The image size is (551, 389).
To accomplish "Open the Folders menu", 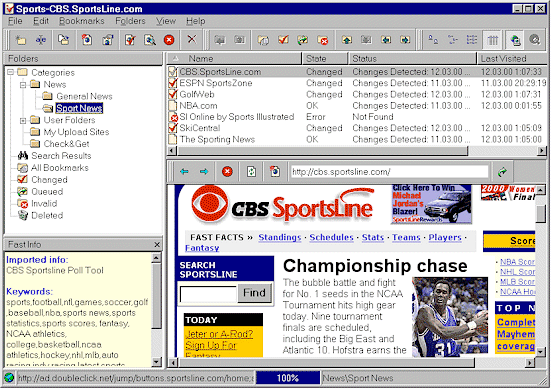I will (x=130, y=21).
